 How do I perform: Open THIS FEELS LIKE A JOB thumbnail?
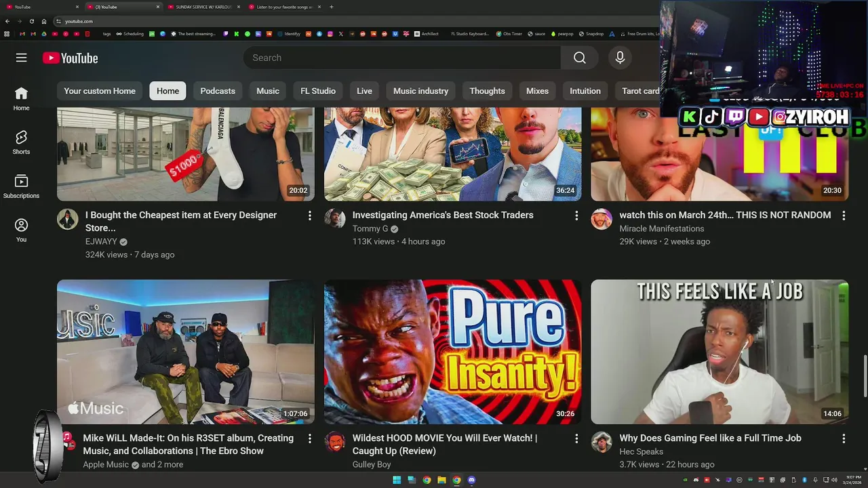pyautogui.click(x=719, y=352)
